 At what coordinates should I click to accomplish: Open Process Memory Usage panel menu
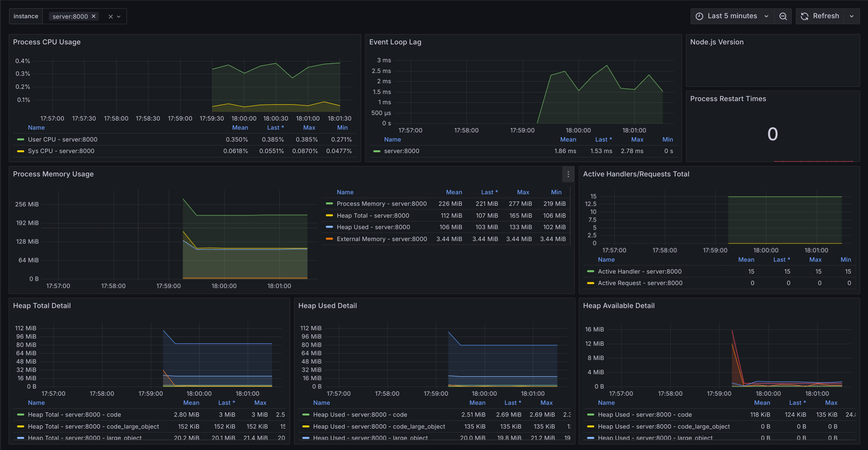[x=568, y=174]
